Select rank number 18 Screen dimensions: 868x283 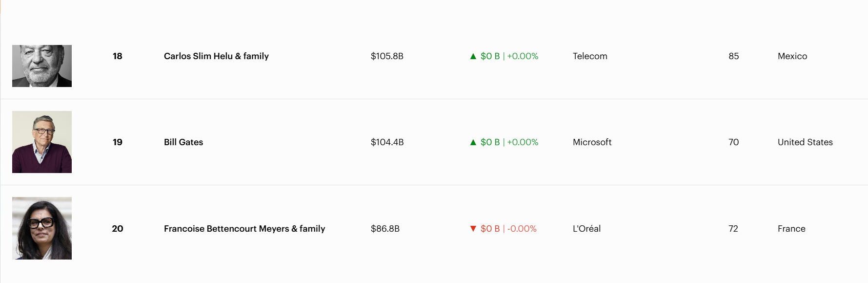118,56
